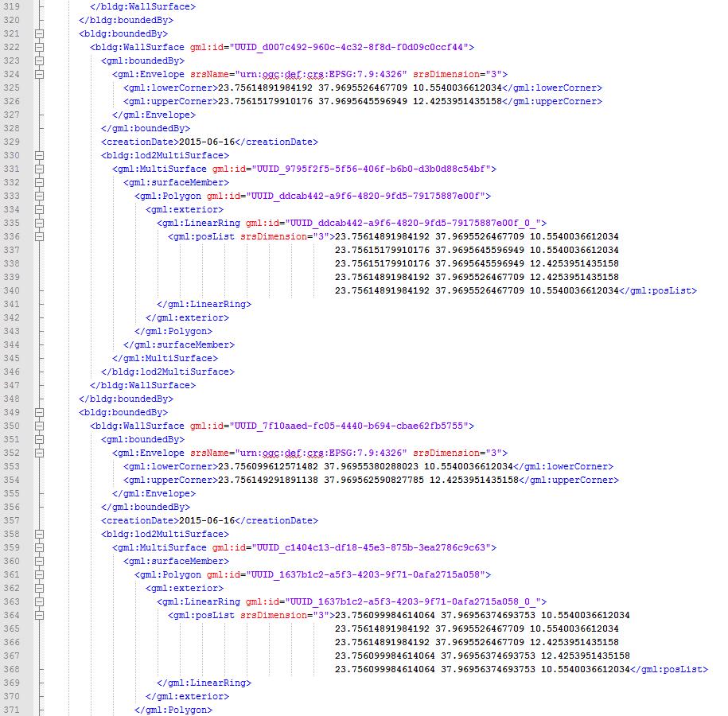Viewport: 728px width, 716px height.
Task: Select line number 340 in the margin
Action: click(x=12, y=290)
